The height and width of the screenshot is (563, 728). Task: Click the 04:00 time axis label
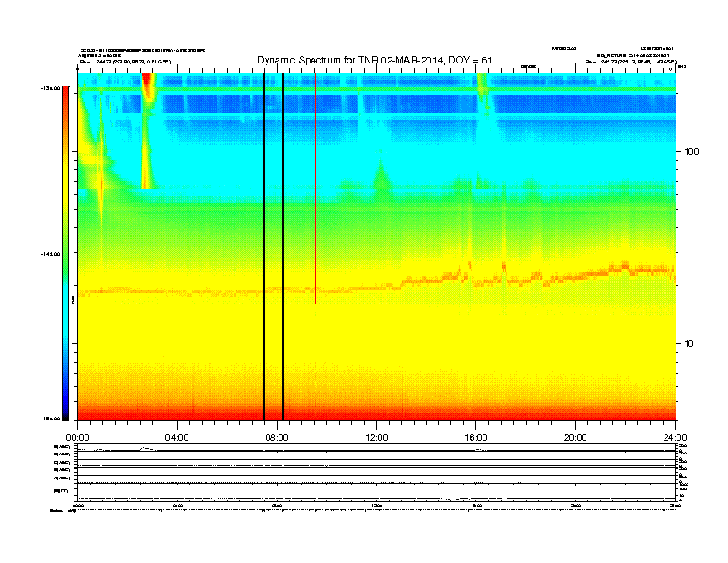click(x=177, y=437)
